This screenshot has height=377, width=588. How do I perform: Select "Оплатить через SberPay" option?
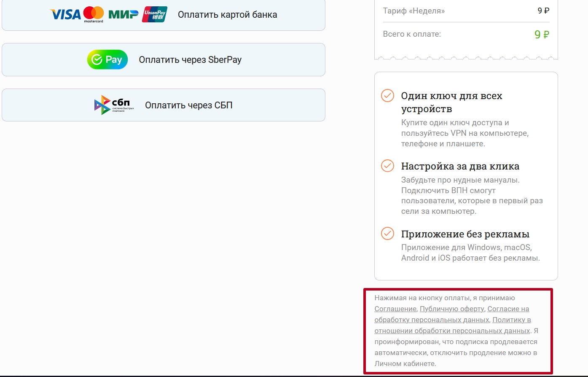coord(190,60)
